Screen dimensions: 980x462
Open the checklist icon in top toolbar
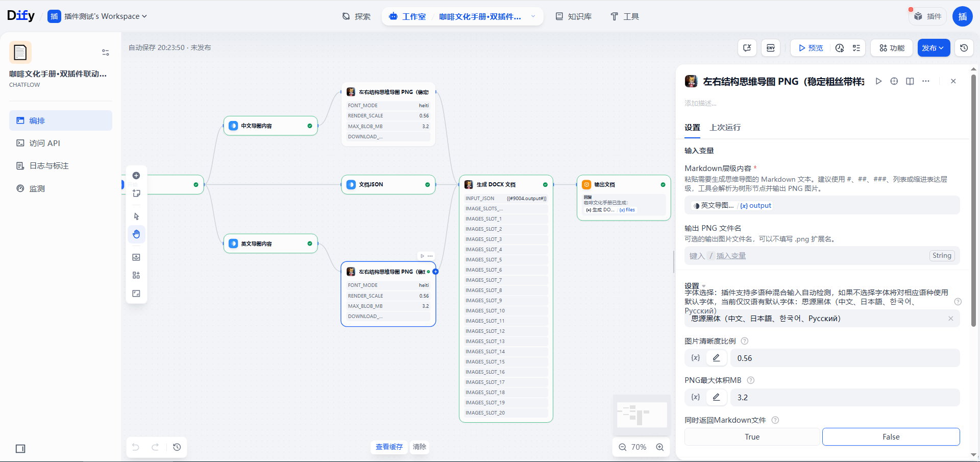[856, 48]
